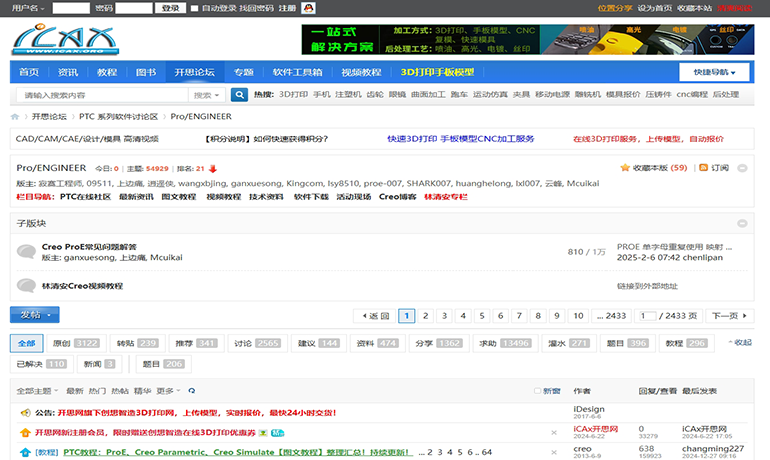Click the PTC 系列软件讨论区 breadcrumb

(x=118, y=117)
